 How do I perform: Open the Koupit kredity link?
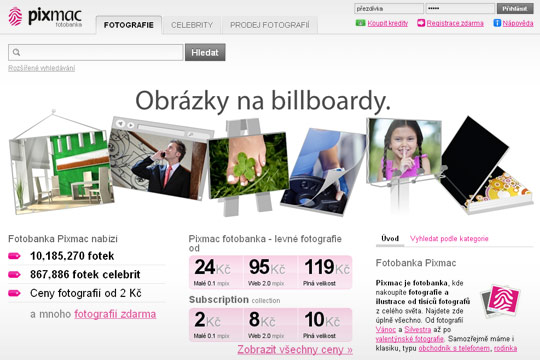(387, 23)
